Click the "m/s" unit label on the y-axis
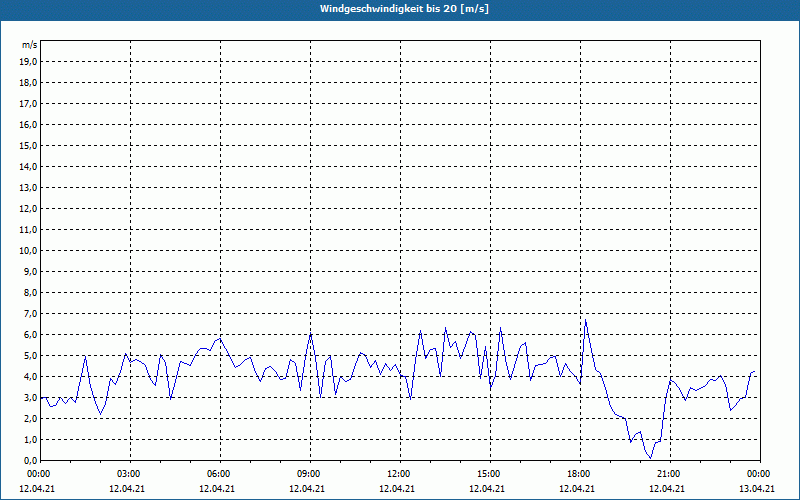The height and width of the screenshot is (500, 800). pyautogui.click(x=30, y=45)
